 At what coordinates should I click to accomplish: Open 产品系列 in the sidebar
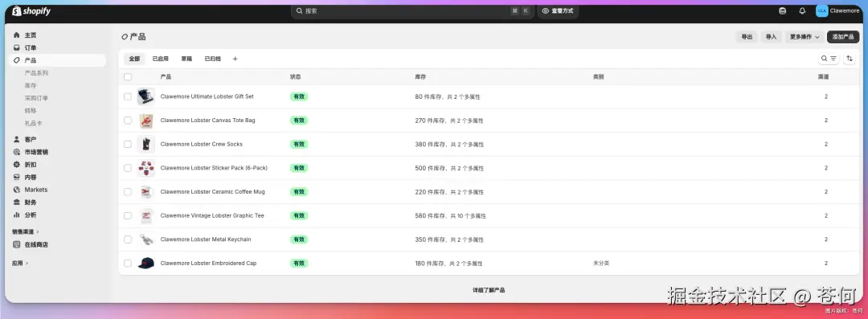pos(36,72)
